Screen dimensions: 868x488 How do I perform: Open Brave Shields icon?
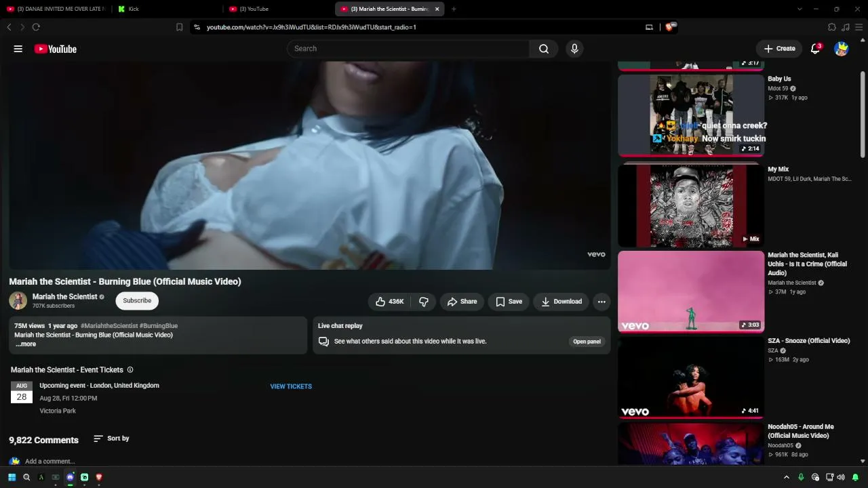click(669, 27)
